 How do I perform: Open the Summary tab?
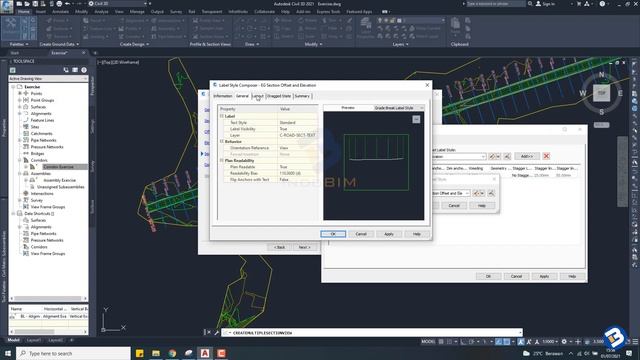[302, 96]
